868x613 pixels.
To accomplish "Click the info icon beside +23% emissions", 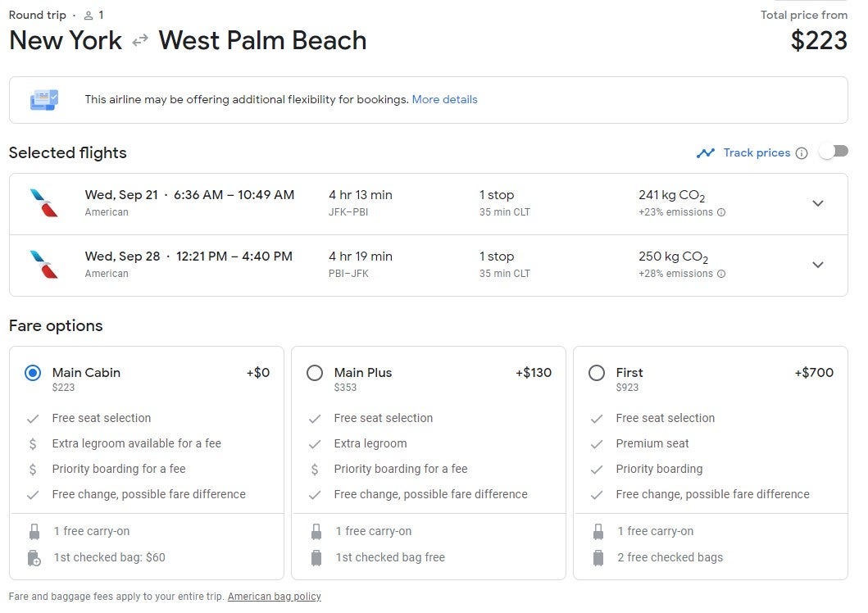I will (x=721, y=212).
